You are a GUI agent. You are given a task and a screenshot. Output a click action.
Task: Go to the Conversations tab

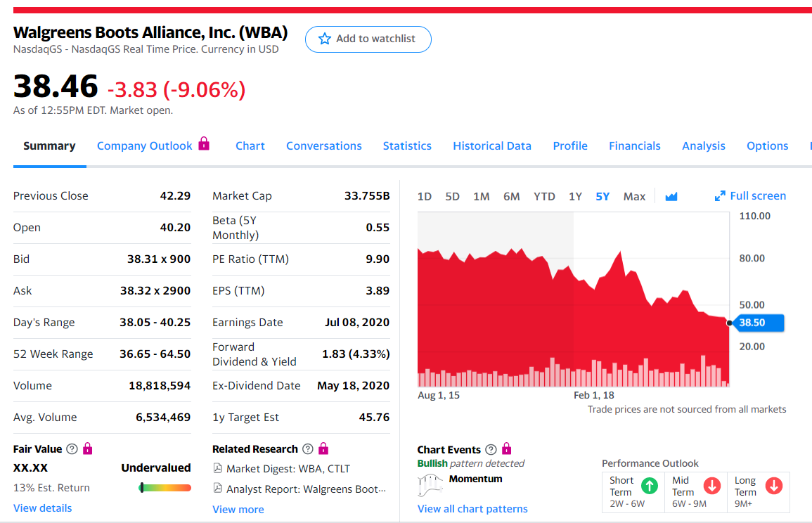324,146
